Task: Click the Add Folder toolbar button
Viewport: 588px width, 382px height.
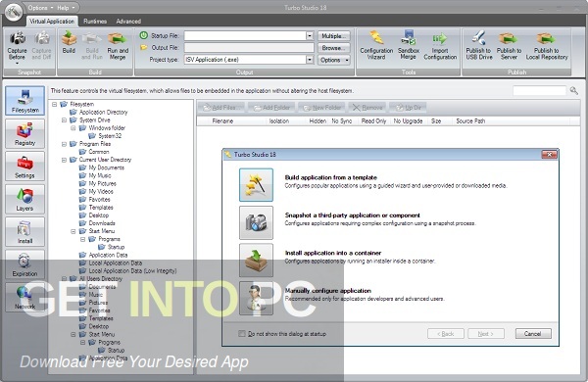Action: tap(272, 108)
